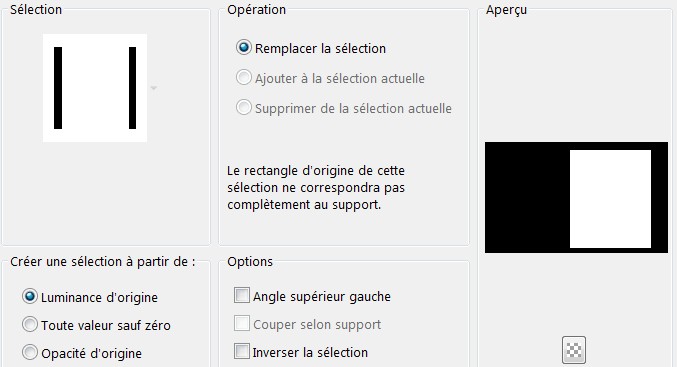Click the origin rectangle warning text

click(x=316, y=187)
